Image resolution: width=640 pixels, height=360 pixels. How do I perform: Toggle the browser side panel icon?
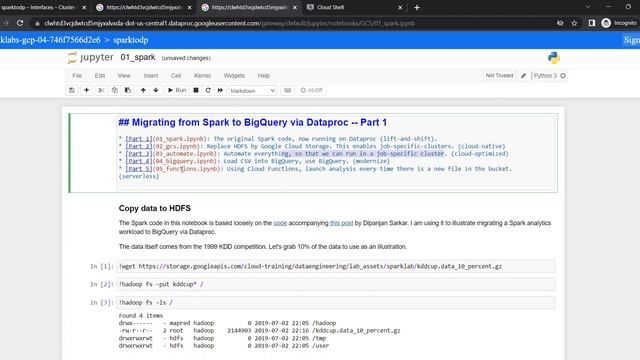point(591,23)
